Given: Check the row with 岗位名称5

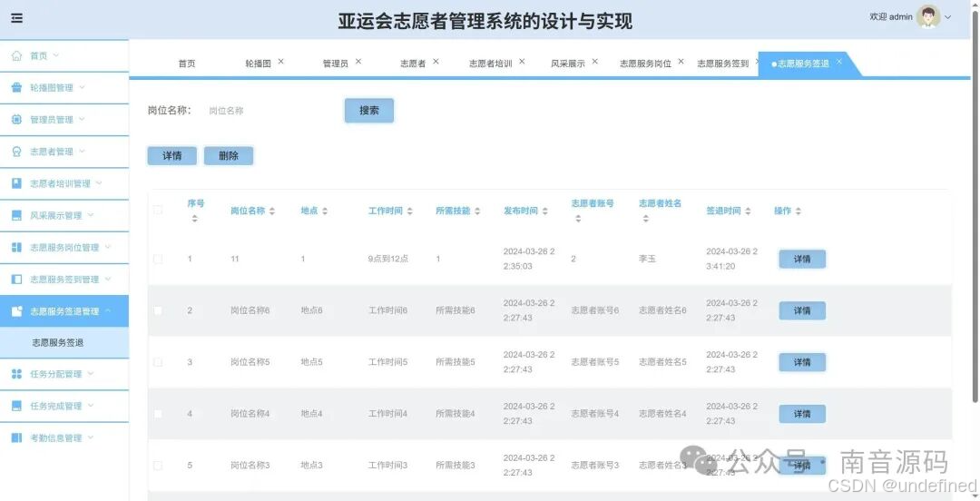Looking at the screenshot, I should [x=158, y=362].
